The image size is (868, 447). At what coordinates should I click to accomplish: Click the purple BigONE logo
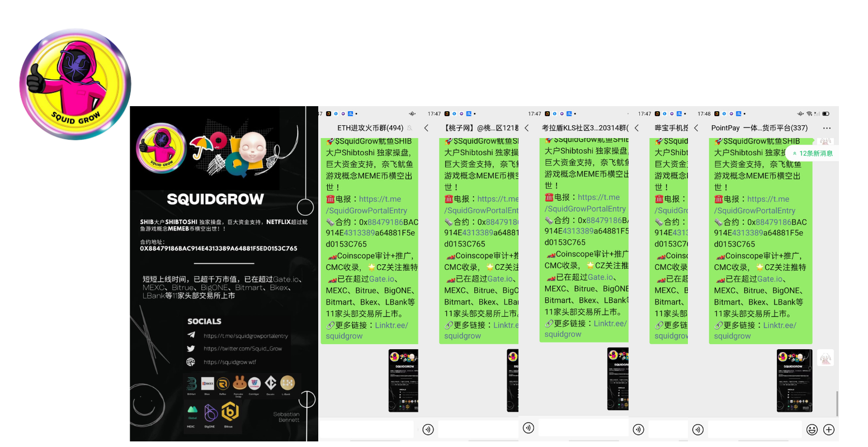click(x=210, y=414)
